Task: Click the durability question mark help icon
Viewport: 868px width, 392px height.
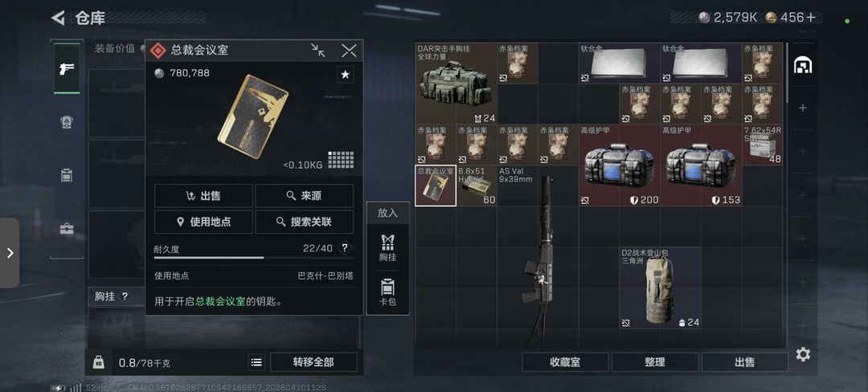Action: (x=346, y=248)
